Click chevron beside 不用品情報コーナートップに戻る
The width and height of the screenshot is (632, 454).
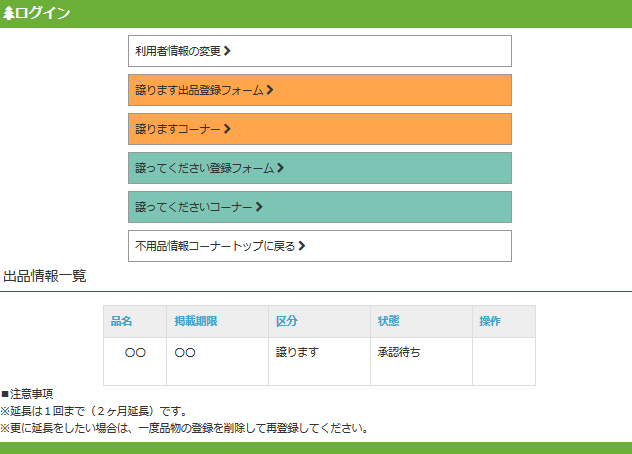302,246
